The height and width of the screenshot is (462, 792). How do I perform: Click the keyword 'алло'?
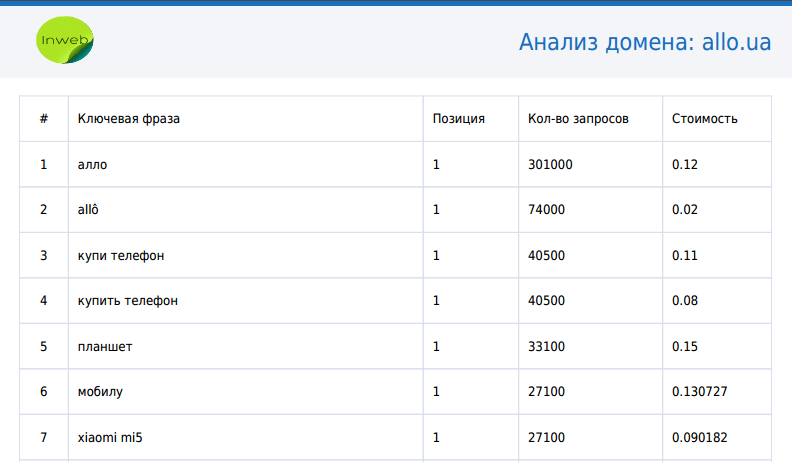pos(92,165)
